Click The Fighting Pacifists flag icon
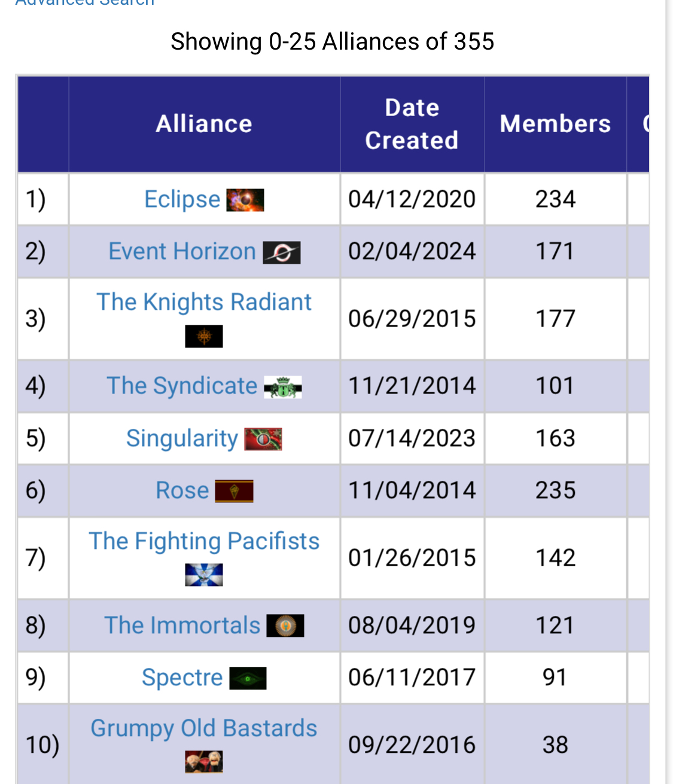673x784 pixels. (x=204, y=575)
